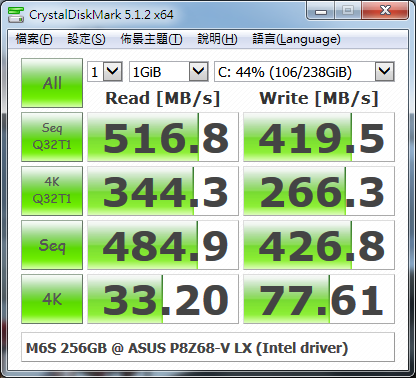The image size is (416, 378).
Task: Click the 4K Q32T1 write result 266.3
Action: 319,191
